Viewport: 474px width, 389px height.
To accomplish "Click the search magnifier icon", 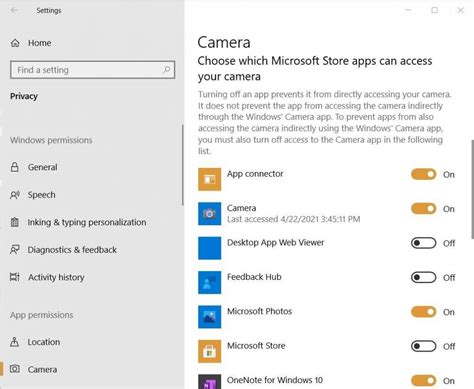I will tap(166, 70).
